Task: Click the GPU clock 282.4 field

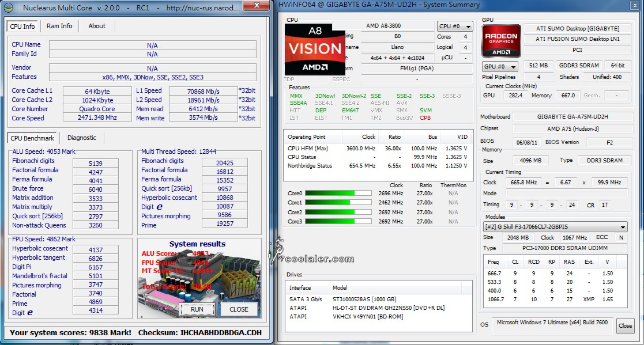Action: 515,95
